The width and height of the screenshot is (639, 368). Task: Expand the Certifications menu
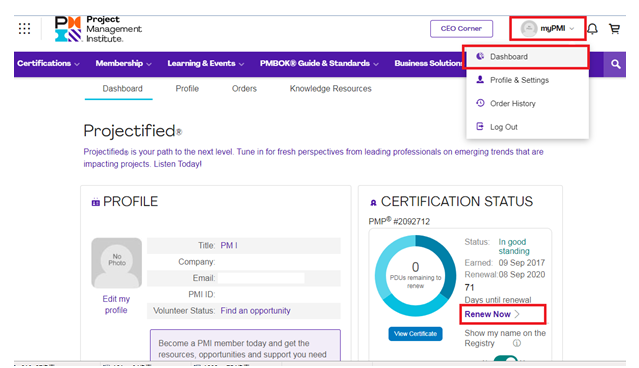tap(48, 63)
